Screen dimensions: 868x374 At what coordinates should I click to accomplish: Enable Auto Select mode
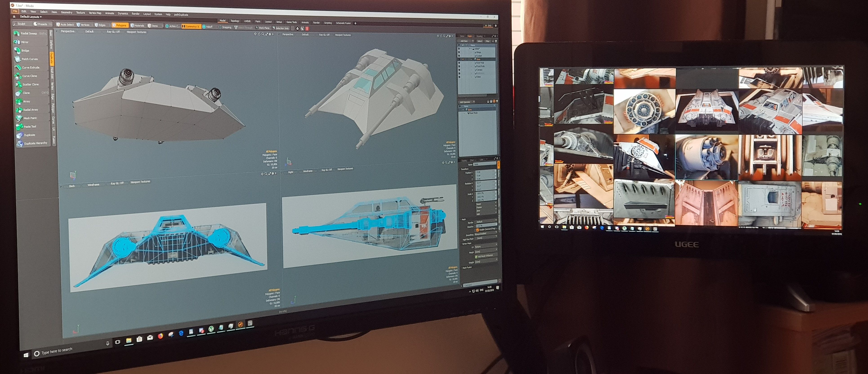(65, 24)
